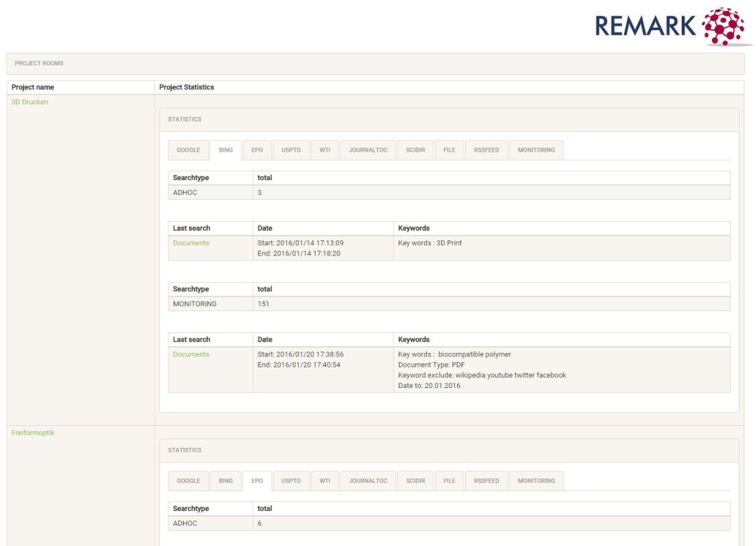Switch to JOURNALTOC tab in 3D Drucken statistics
The image size is (756, 546).
pos(368,150)
